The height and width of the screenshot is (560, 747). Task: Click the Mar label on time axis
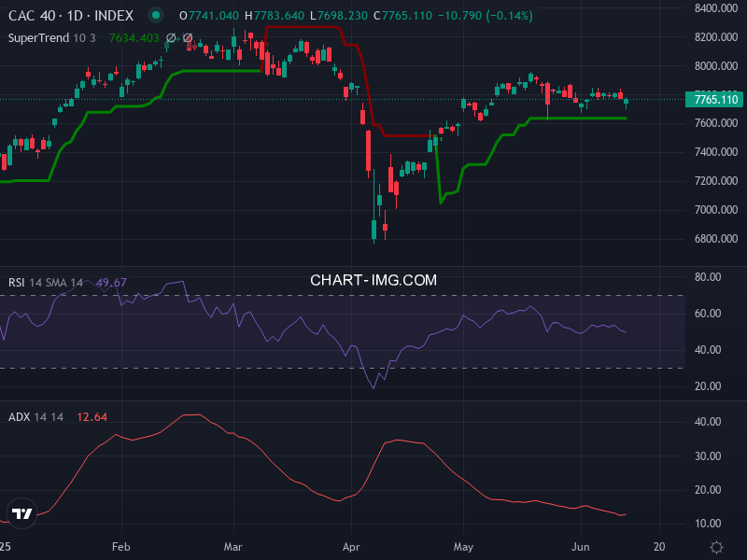[233, 547]
